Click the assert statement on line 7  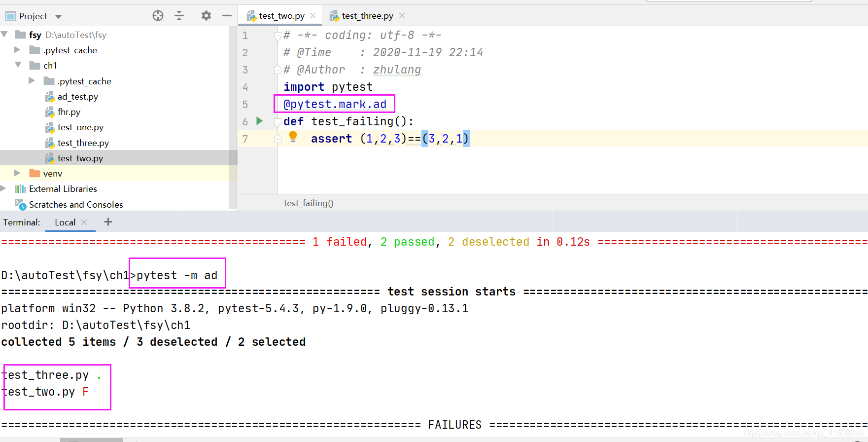(389, 139)
